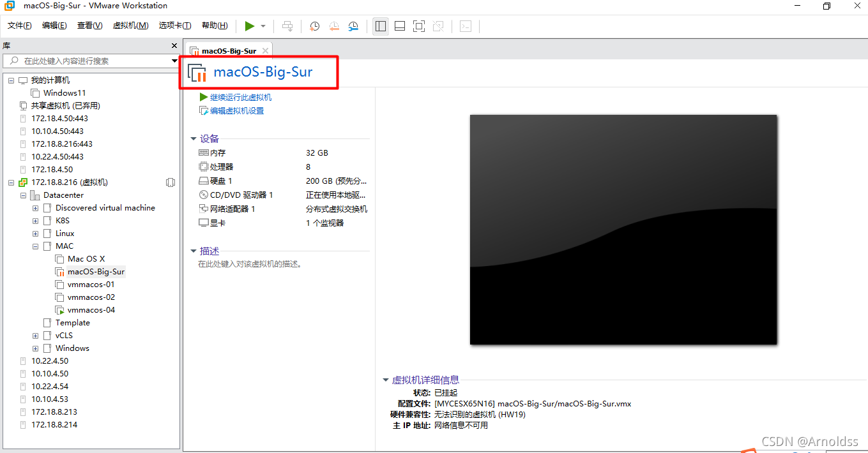
Task: Click the display card monitor icon
Action: coord(204,223)
